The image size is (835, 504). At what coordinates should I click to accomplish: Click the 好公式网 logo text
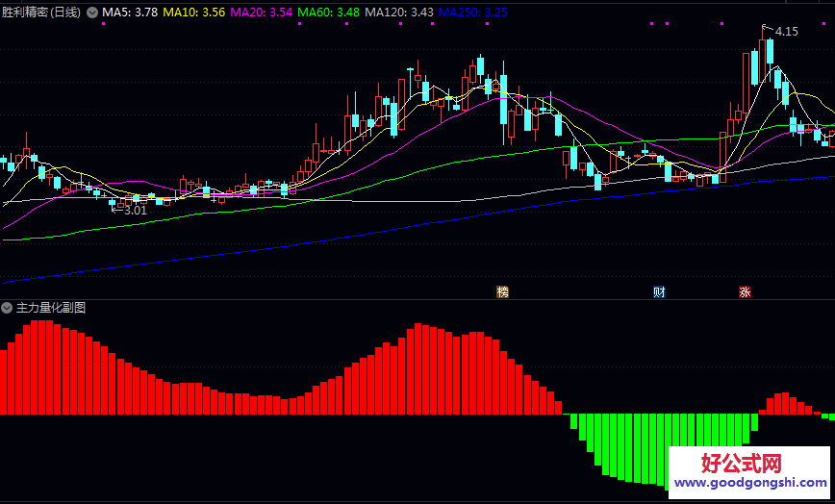742,464
